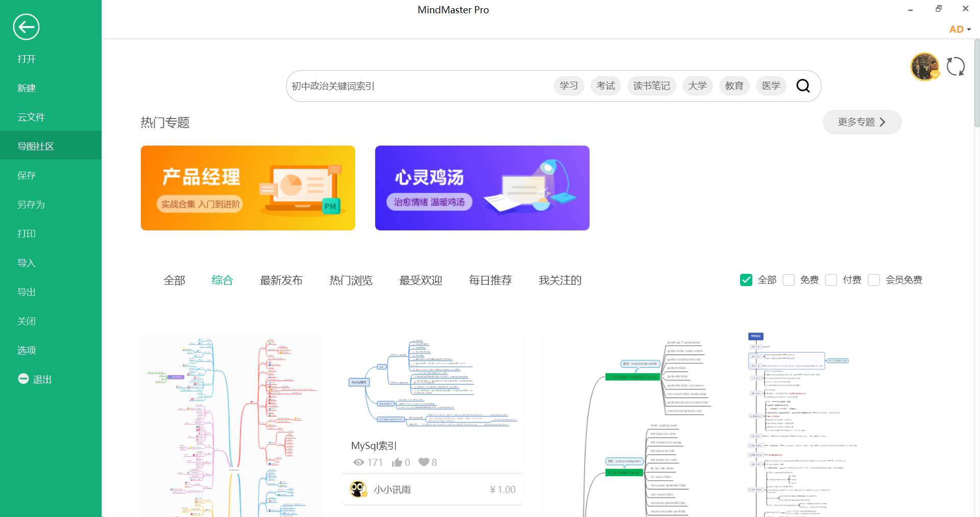Open the vertical blue timeline mind map thumbnail
This screenshot has width=980, height=517.
(x=834, y=425)
